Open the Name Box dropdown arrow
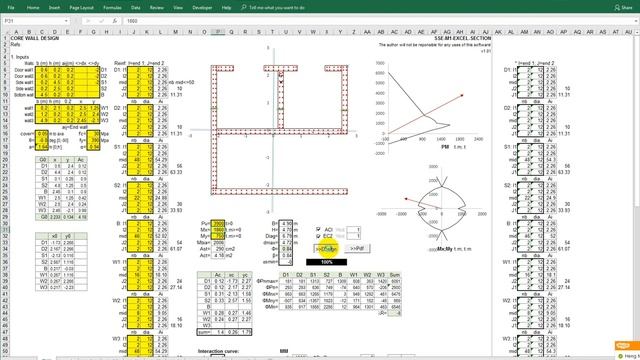 coord(66,21)
